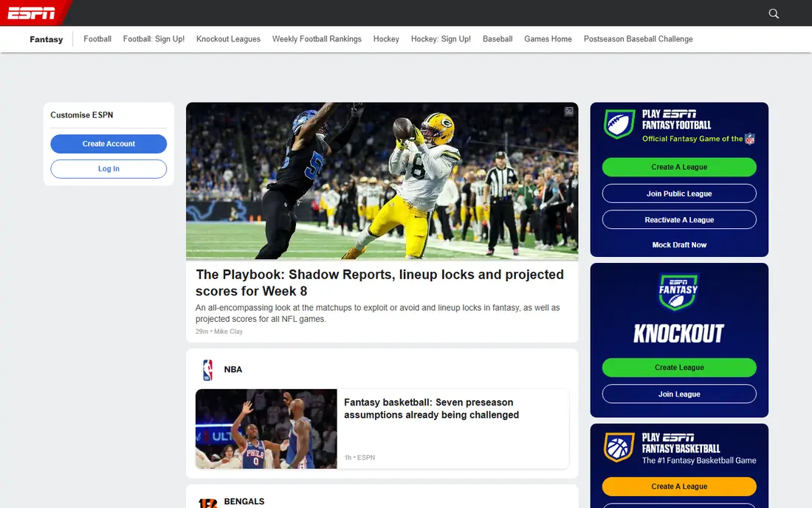Click the ESPN Fantasy Knockout shield logo
This screenshot has width=812, height=508.
[678, 292]
